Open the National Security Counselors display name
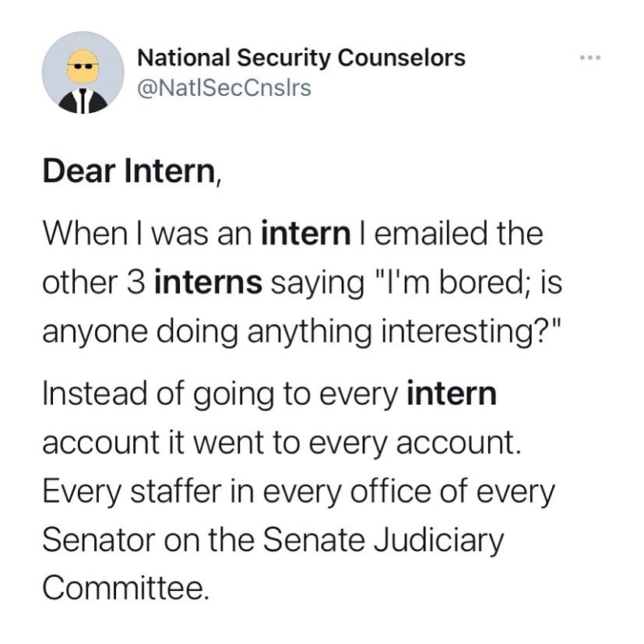The height and width of the screenshot is (644, 644). pyautogui.click(x=301, y=58)
